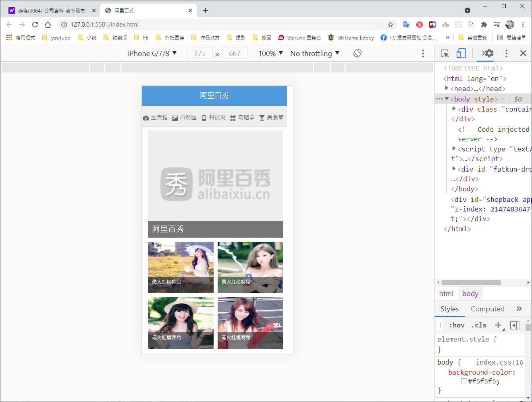The height and width of the screenshot is (402, 532).
Task: Expand the script type text node
Action: [x=454, y=148]
